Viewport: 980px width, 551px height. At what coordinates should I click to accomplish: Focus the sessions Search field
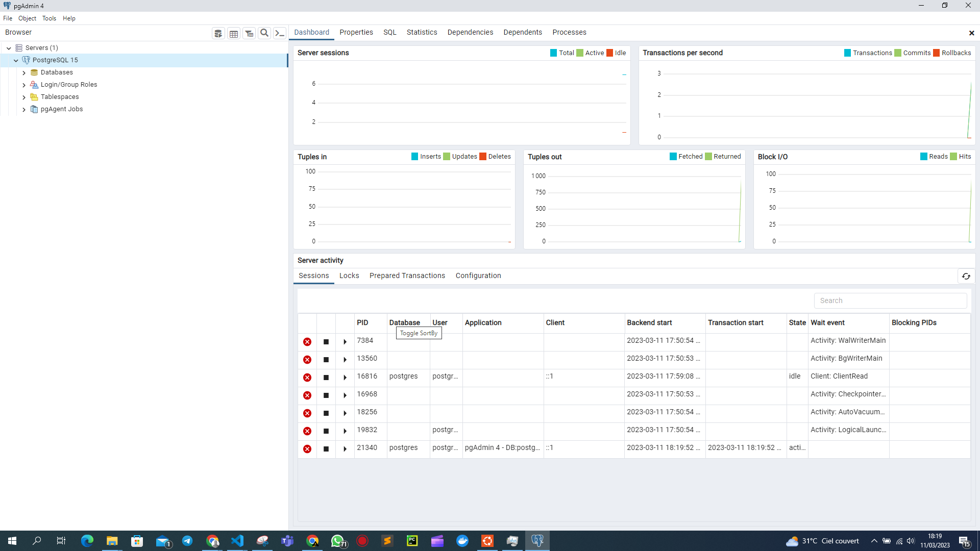pos(890,300)
